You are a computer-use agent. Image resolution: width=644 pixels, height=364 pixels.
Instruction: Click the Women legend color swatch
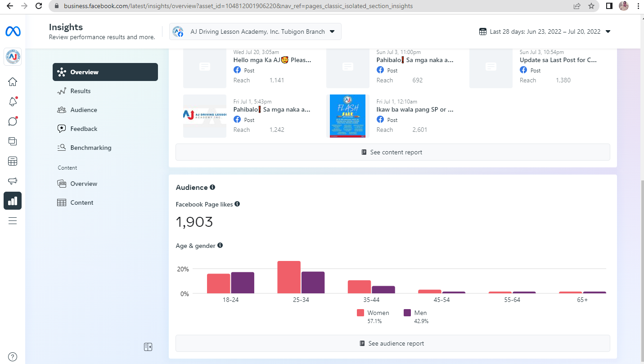pos(360,313)
